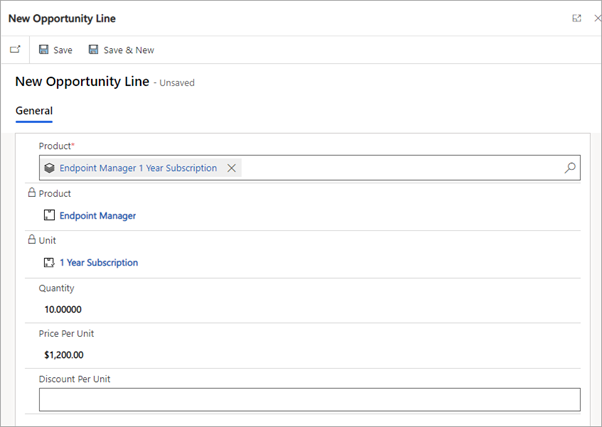
Task: Click the lock icon beside Product label
Action: tap(32, 192)
